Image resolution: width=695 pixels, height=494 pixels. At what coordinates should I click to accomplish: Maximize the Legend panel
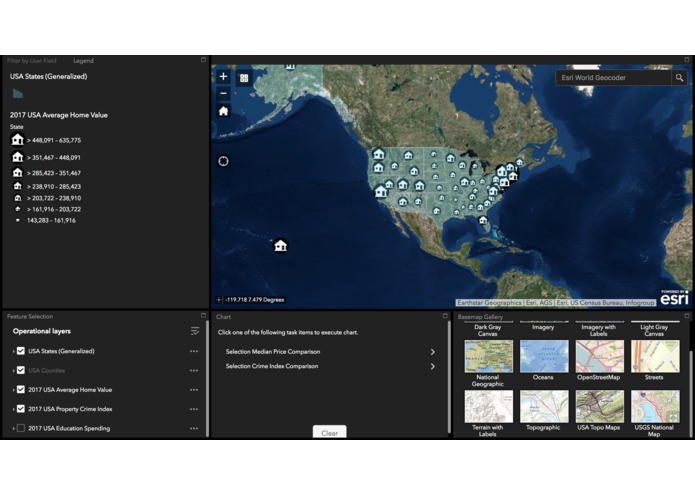[x=203, y=60]
